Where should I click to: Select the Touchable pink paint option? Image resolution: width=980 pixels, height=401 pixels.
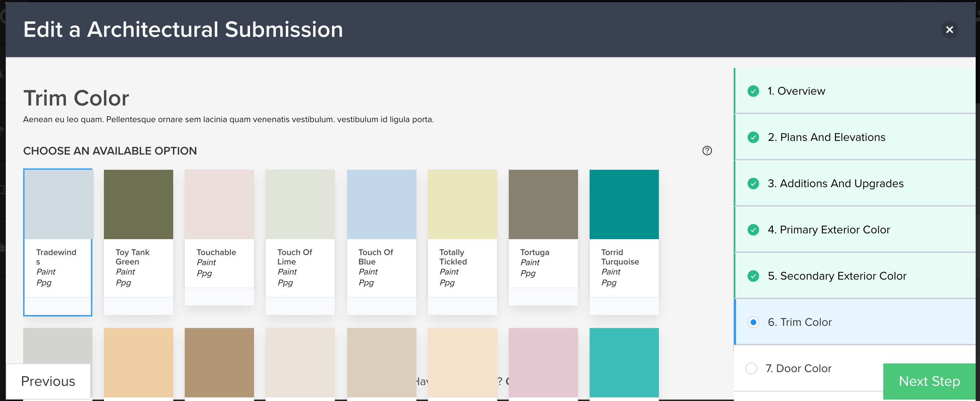219,204
